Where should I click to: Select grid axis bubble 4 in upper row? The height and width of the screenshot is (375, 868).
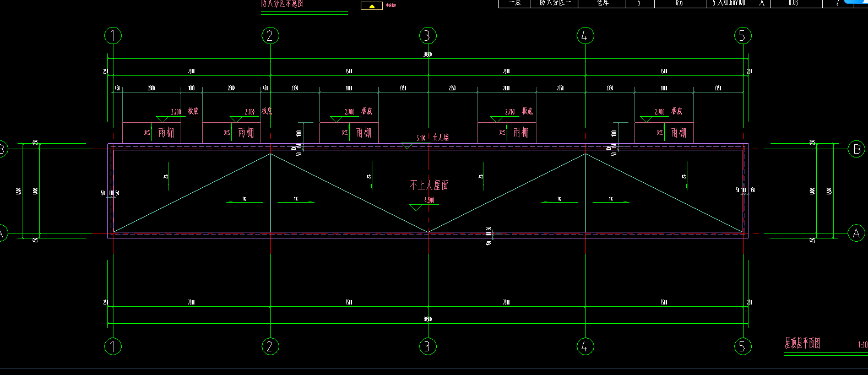[585, 36]
